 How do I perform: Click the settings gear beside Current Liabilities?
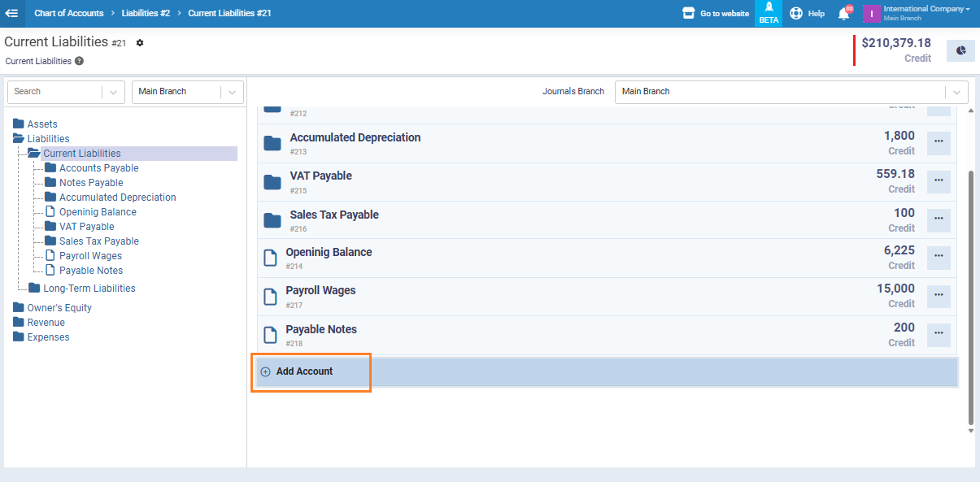pyautogui.click(x=140, y=43)
